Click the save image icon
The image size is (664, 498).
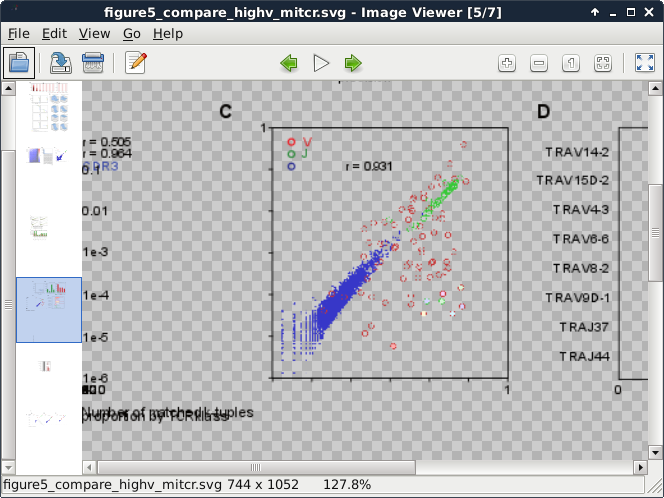(x=60, y=63)
